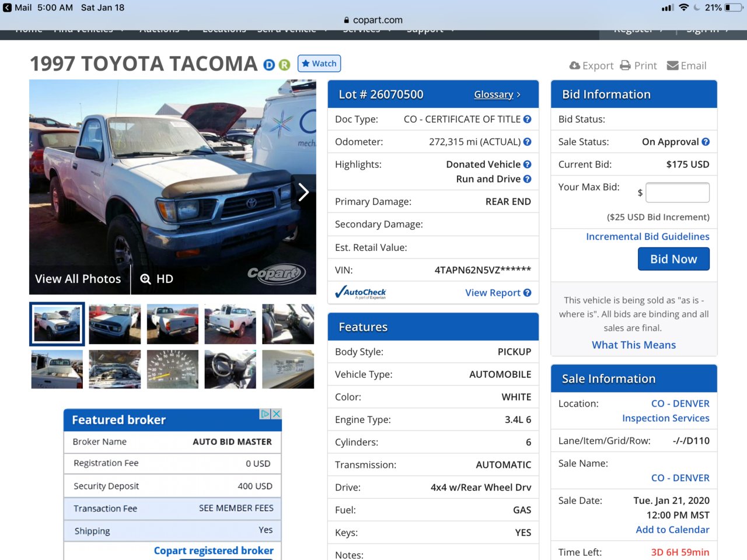Click the main Tacoma photo

173,187
